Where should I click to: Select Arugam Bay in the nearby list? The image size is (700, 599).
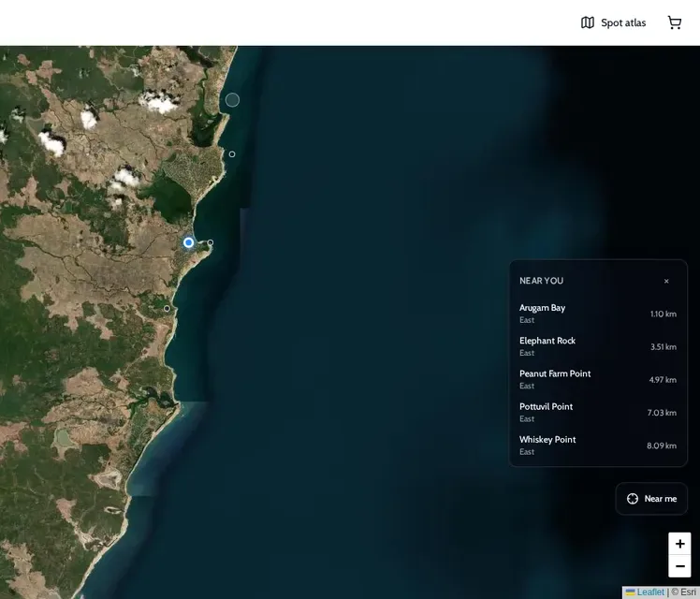click(x=598, y=314)
